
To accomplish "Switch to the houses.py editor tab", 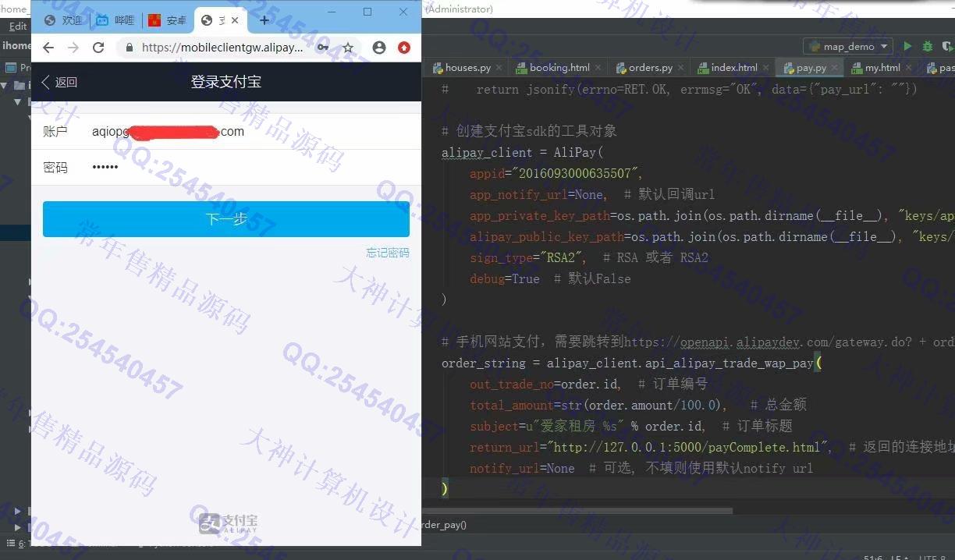I will click(x=467, y=68).
